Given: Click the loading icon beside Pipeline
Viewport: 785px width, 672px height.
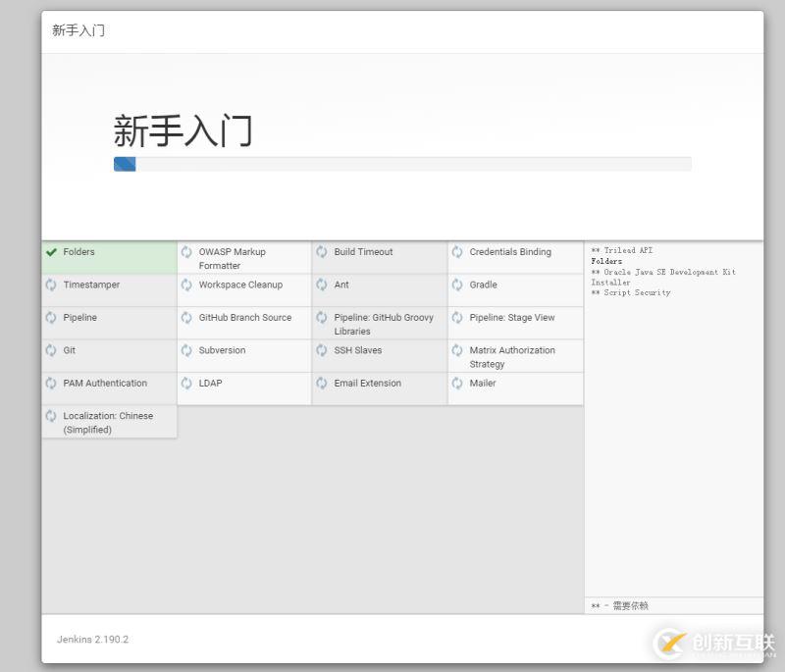Looking at the screenshot, I should click(x=50, y=318).
